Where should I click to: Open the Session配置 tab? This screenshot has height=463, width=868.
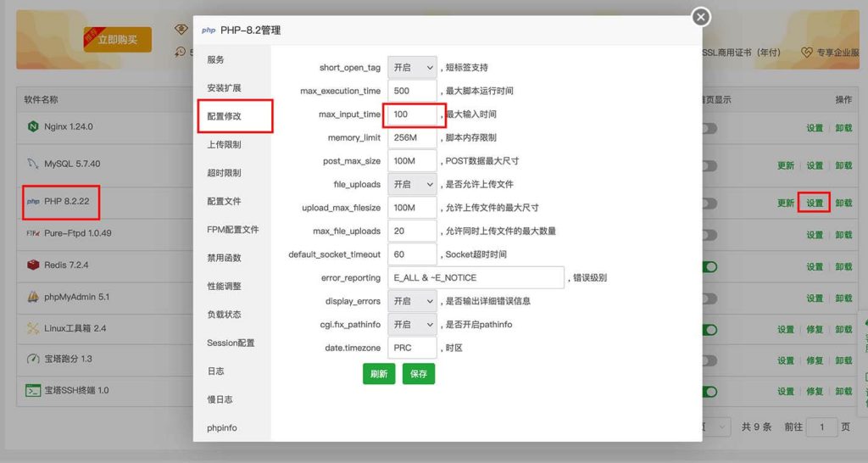tap(231, 343)
